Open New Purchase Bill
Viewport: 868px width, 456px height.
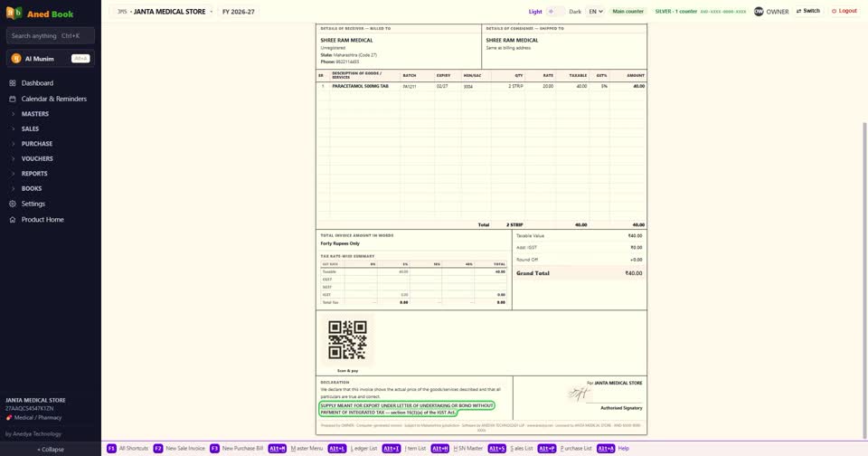(242, 448)
